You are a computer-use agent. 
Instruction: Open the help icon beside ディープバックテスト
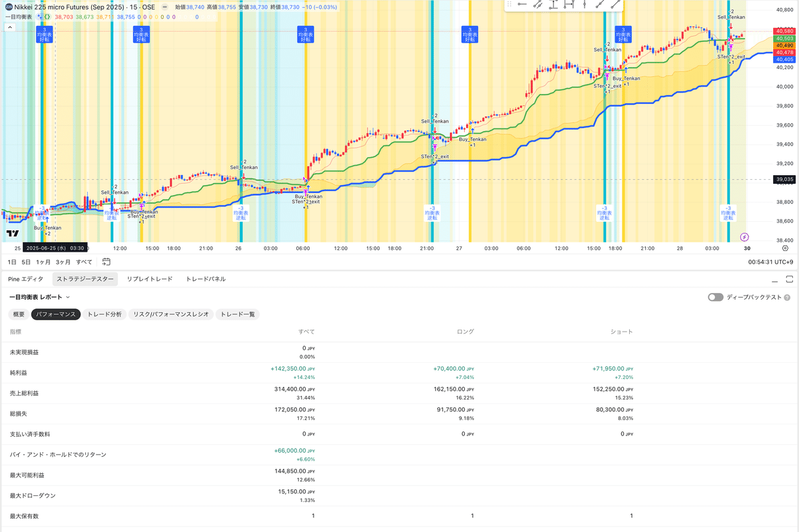787,298
